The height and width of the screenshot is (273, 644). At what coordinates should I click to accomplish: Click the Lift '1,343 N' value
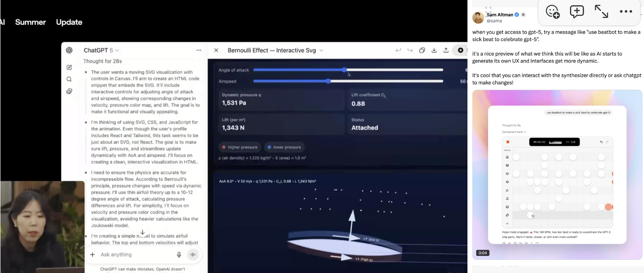click(x=234, y=128)
